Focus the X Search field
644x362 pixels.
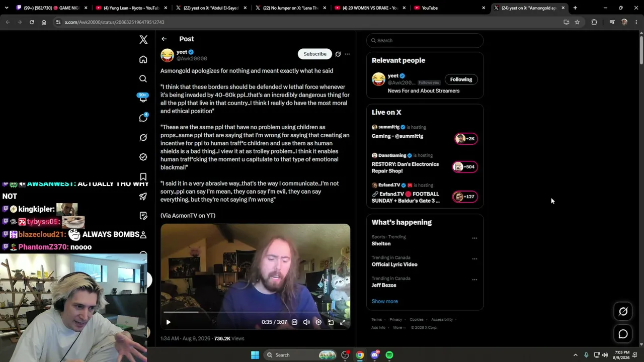425,40
